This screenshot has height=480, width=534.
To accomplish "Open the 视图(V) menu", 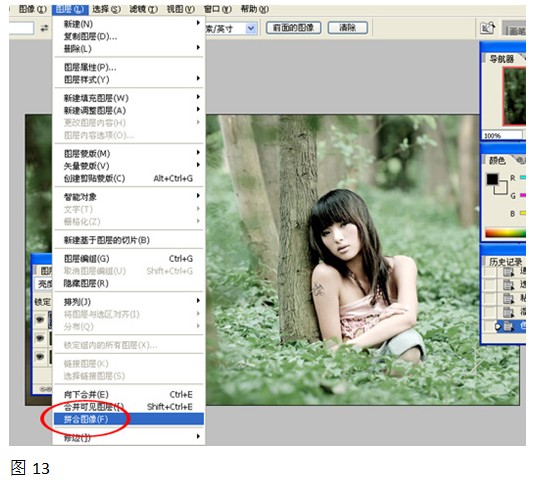I will 180,9.
